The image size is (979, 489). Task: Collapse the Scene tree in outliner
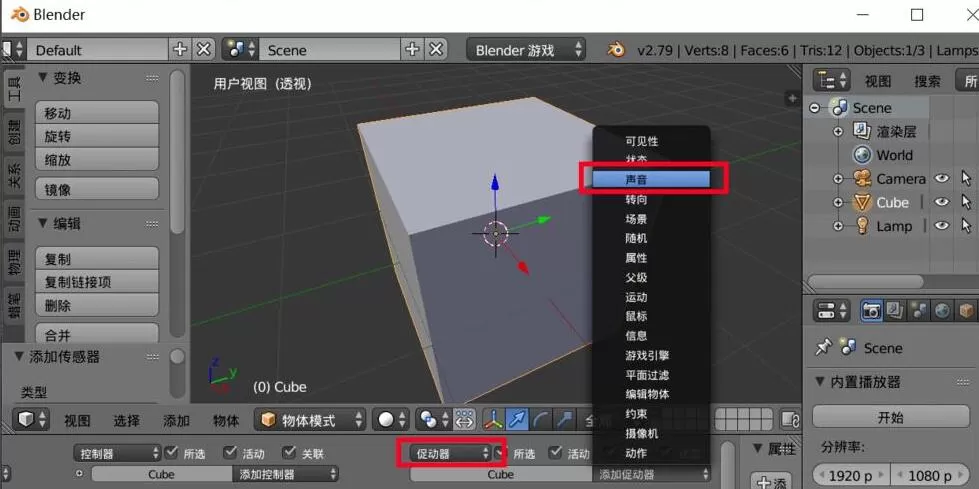[x=814, y=108]
